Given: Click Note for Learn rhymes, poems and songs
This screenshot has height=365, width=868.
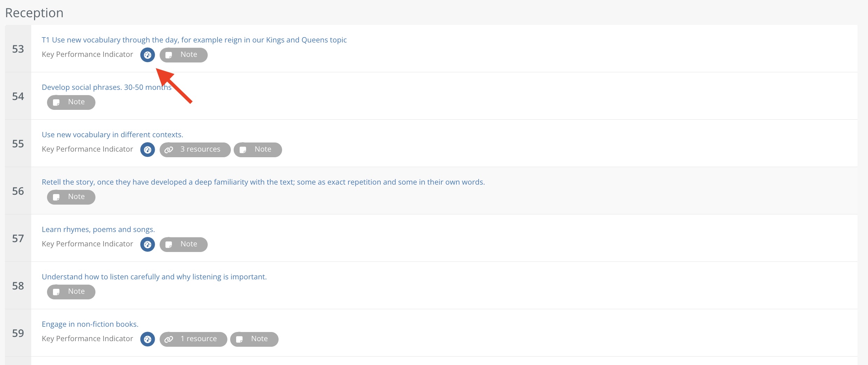Looking at the screenshot, I should click(183, 244).
